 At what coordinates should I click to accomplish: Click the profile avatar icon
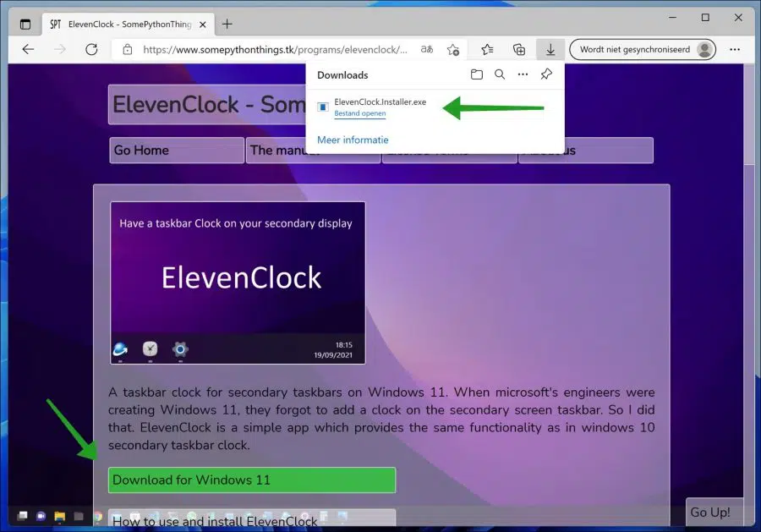point(704,50)
